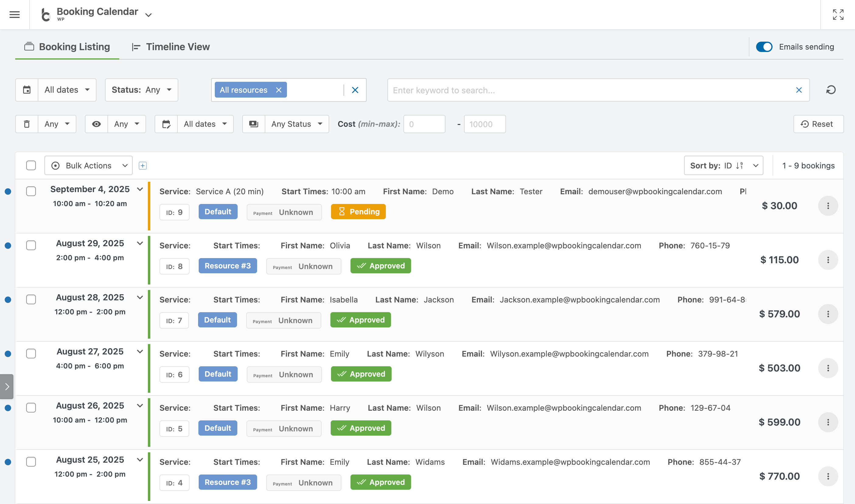Click Resource #3 label on booking ID 8
855x504 pixels.
point(228,266)
